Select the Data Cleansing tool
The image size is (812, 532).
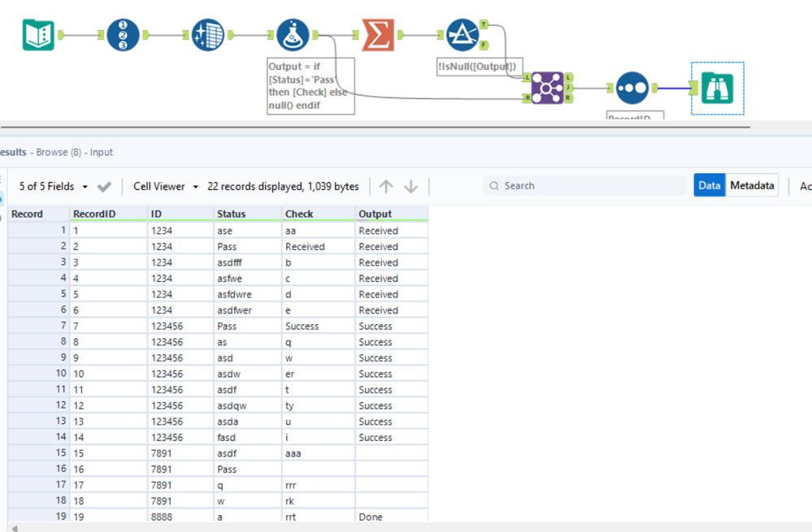click(207, 35)
